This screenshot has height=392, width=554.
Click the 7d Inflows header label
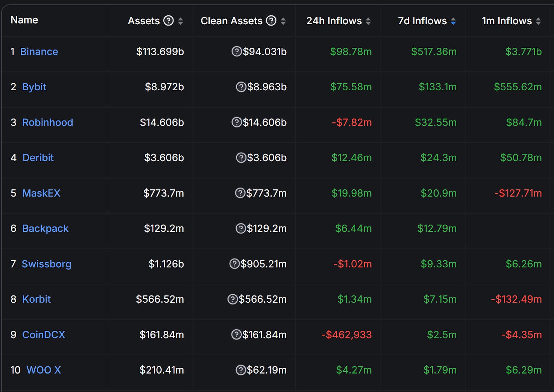[x=422, y=21]
